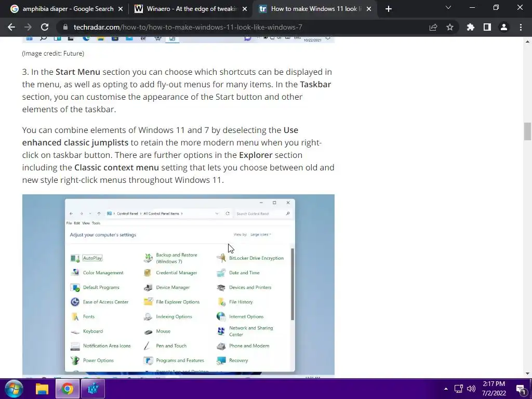Switch to the amphibia diaper Google Search tab
Screen dimensions: 532x399
[67, 9]
